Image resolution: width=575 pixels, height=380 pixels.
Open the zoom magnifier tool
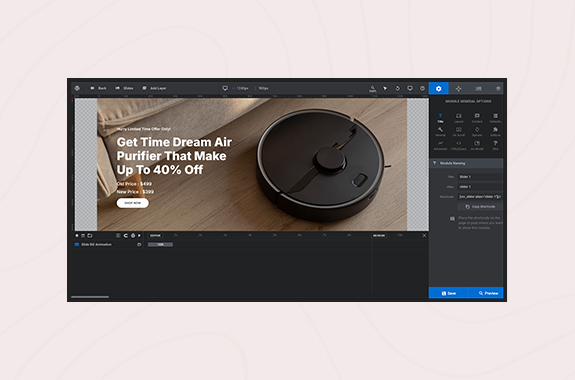[x=373, y=88]
